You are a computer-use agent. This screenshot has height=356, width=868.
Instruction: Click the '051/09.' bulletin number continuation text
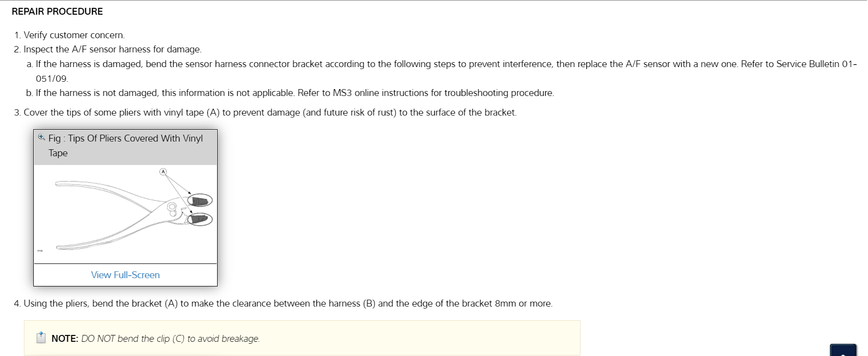[x=52, y=78]
